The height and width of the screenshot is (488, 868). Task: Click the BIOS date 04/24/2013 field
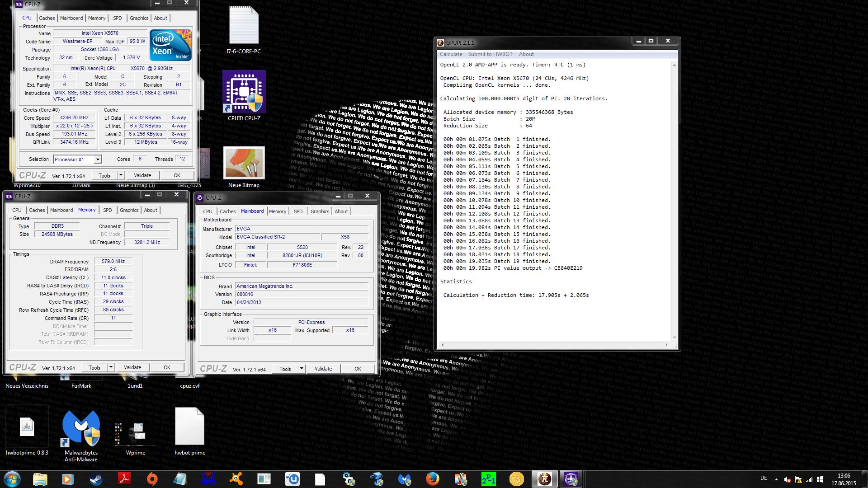(x=302, y=302)
